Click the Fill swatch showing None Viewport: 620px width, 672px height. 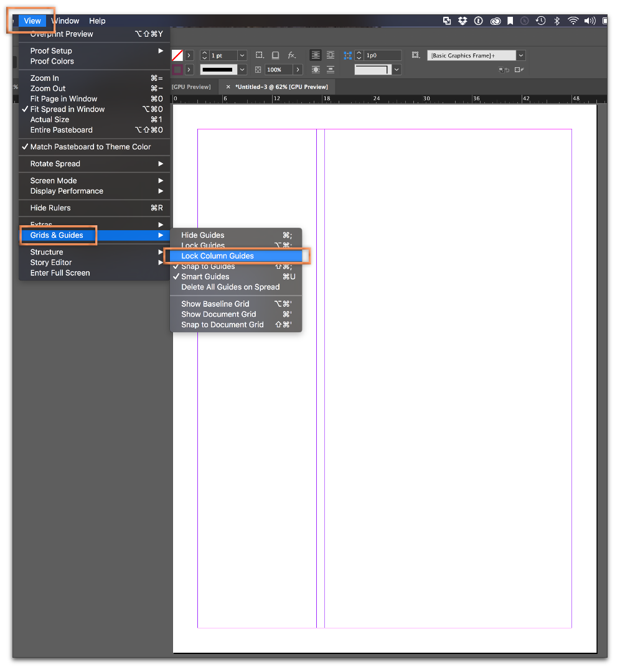point(176,55)
